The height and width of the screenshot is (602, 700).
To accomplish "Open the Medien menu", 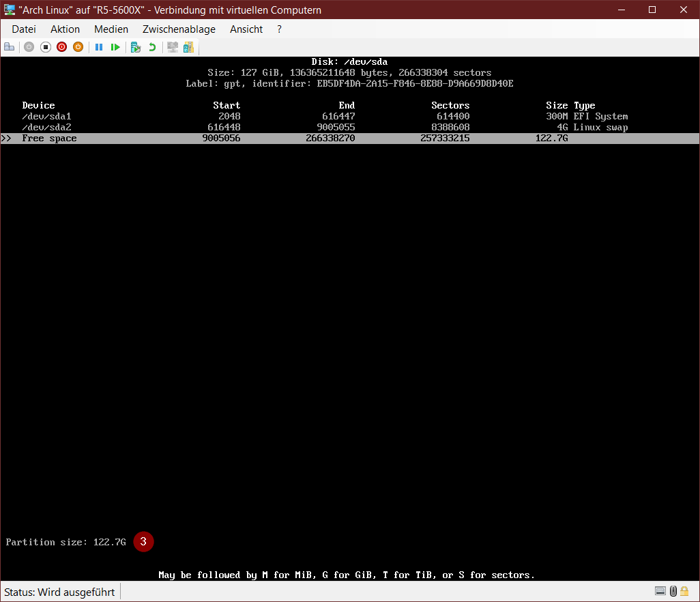I will [x=111, y=29].
